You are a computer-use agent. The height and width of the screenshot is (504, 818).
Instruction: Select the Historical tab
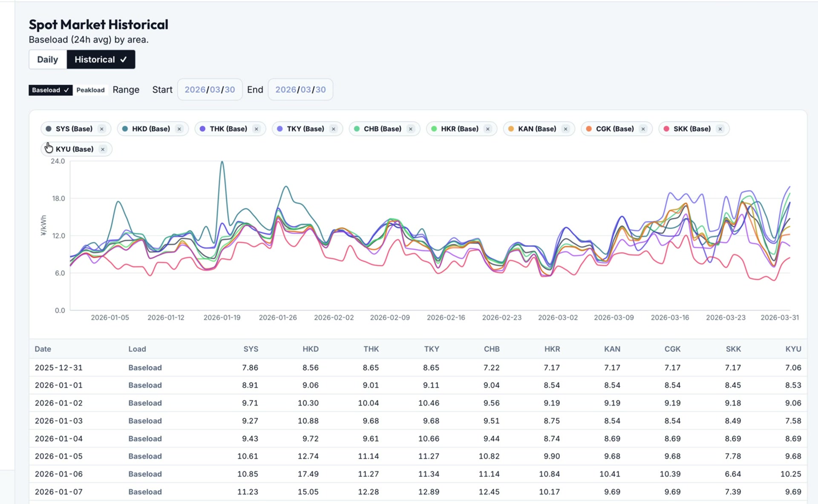(101, 59)
